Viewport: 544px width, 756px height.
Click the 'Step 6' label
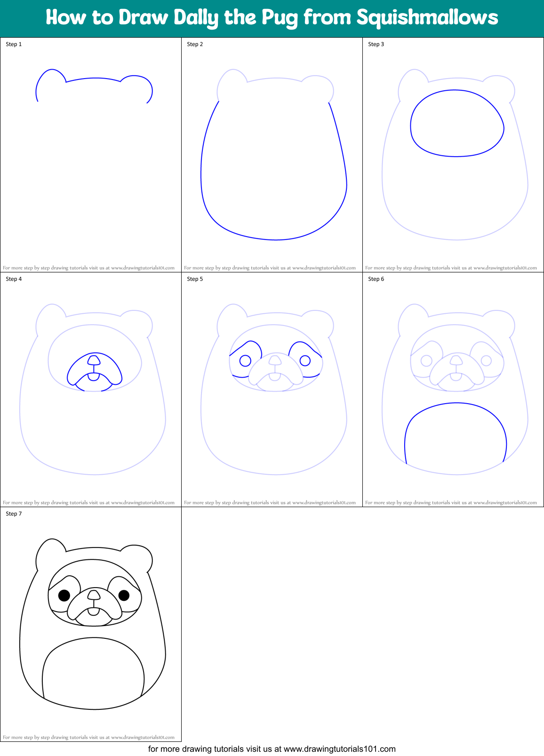376,279
